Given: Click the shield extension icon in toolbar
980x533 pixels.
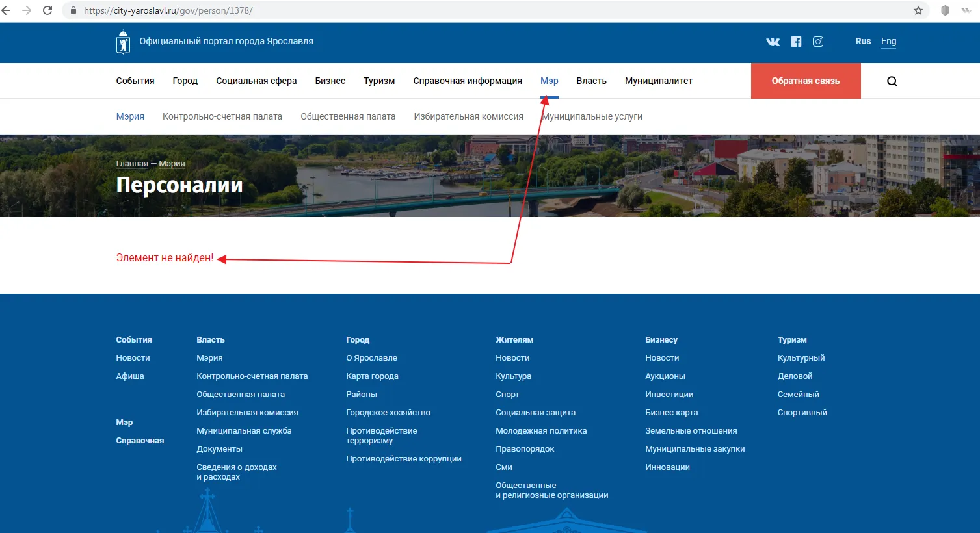Looking at the screenshot, I should click(x=945, y=10).
